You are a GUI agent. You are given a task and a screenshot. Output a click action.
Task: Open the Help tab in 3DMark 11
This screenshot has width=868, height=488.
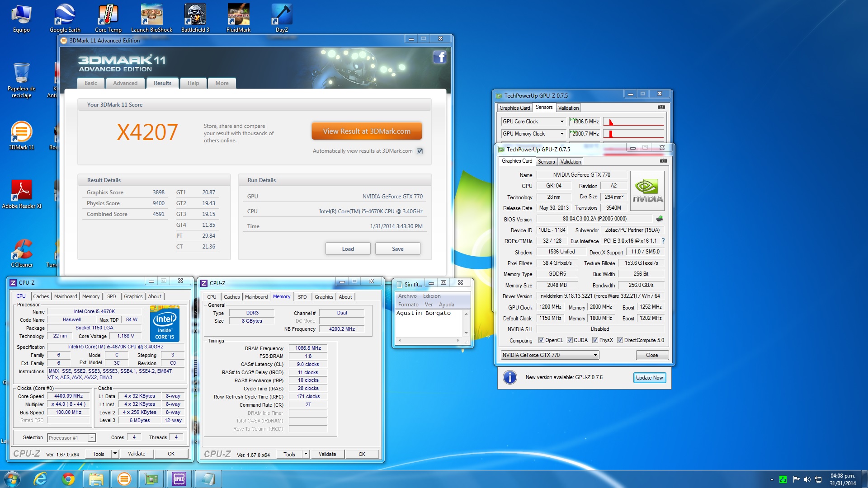pyautogui.click(x=193, y=83)
